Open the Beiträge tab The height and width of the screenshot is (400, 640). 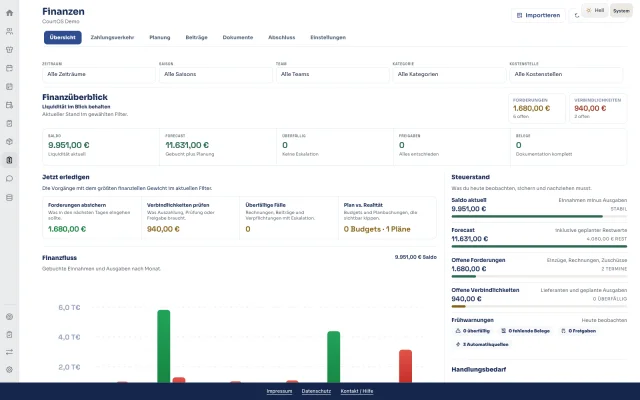[x=196, y=37]
